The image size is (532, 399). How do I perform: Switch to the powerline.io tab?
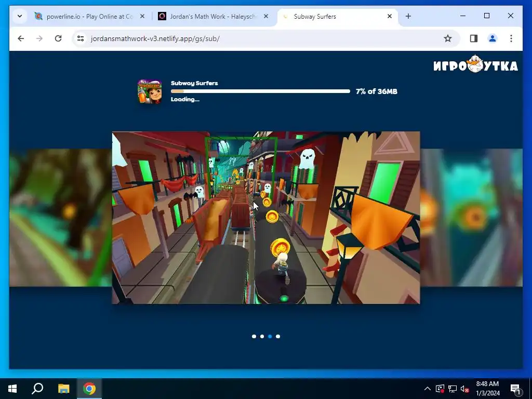(89, 16)
